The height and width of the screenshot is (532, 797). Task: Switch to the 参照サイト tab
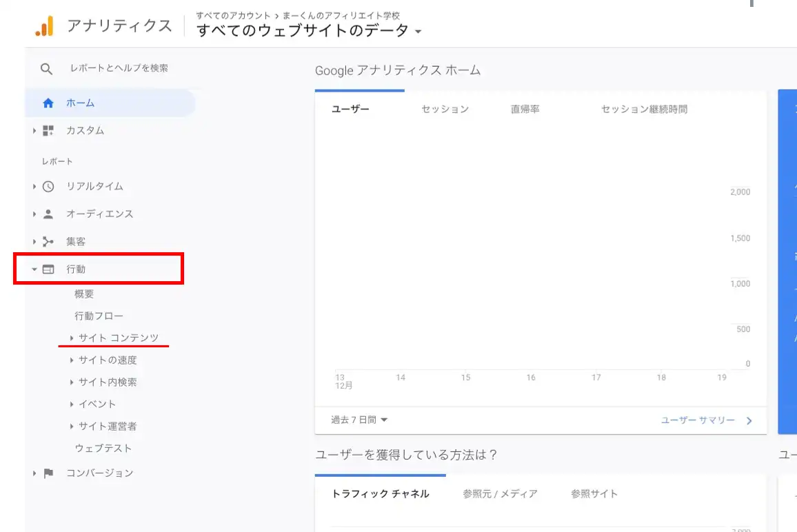(594, 494)
